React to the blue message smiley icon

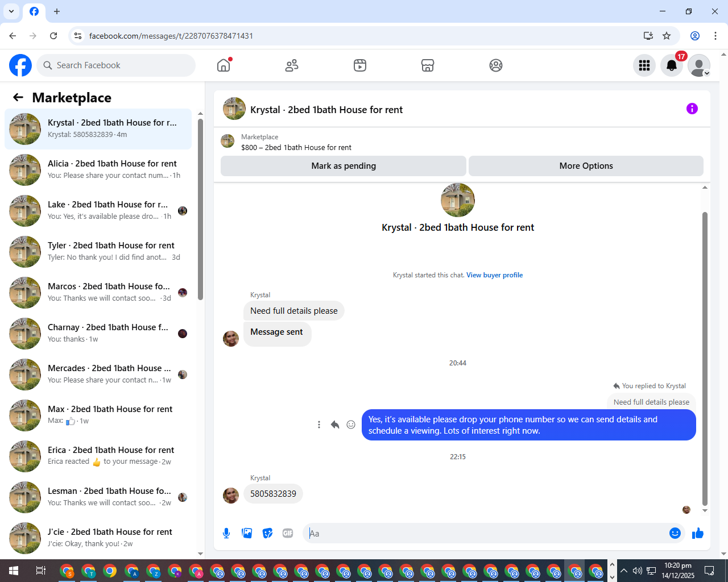351,425
